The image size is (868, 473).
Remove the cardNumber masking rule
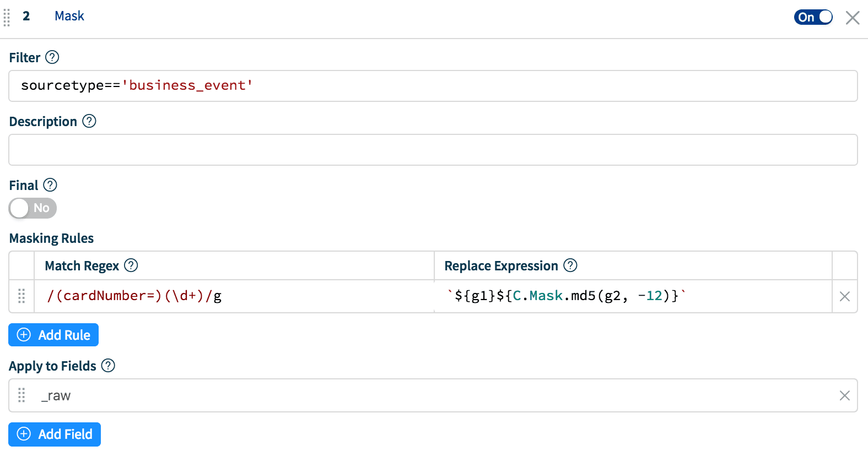click(844, 296)
